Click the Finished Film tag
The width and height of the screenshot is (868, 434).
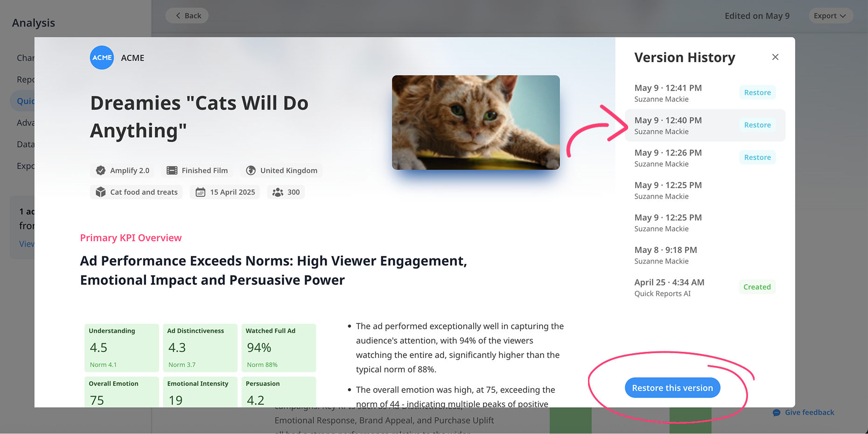tap(197, 171)
